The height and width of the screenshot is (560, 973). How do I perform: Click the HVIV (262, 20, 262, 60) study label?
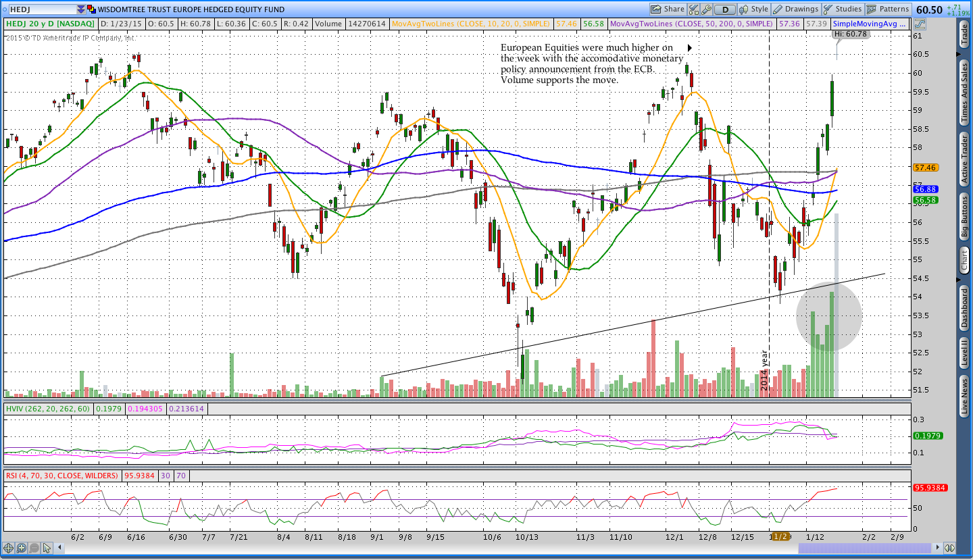pos(48,409)
